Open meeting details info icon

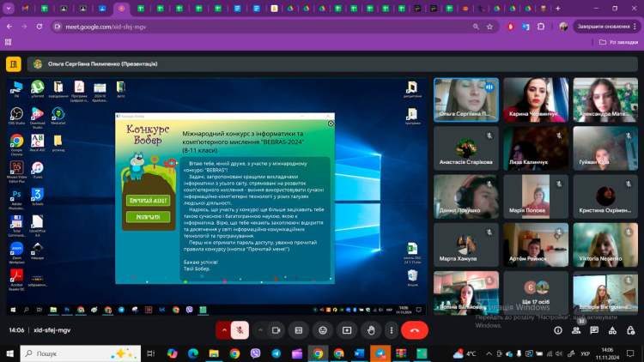(x=558, y=330)
